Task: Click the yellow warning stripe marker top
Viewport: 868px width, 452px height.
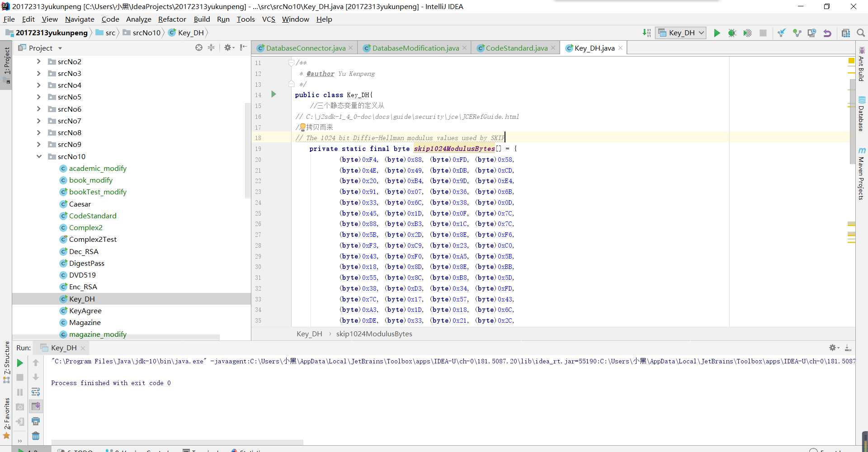Action: click(851, 61)
